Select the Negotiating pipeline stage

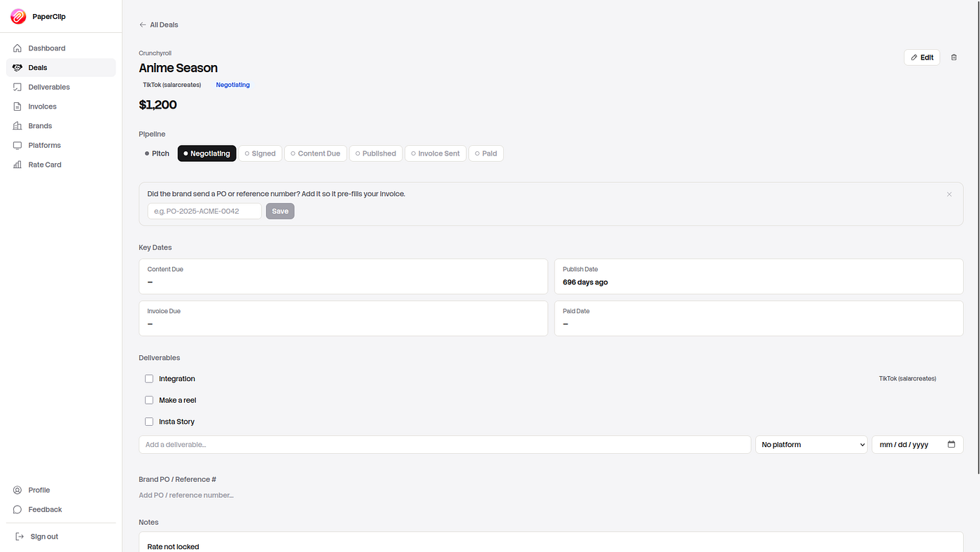(x=207, y=153)
